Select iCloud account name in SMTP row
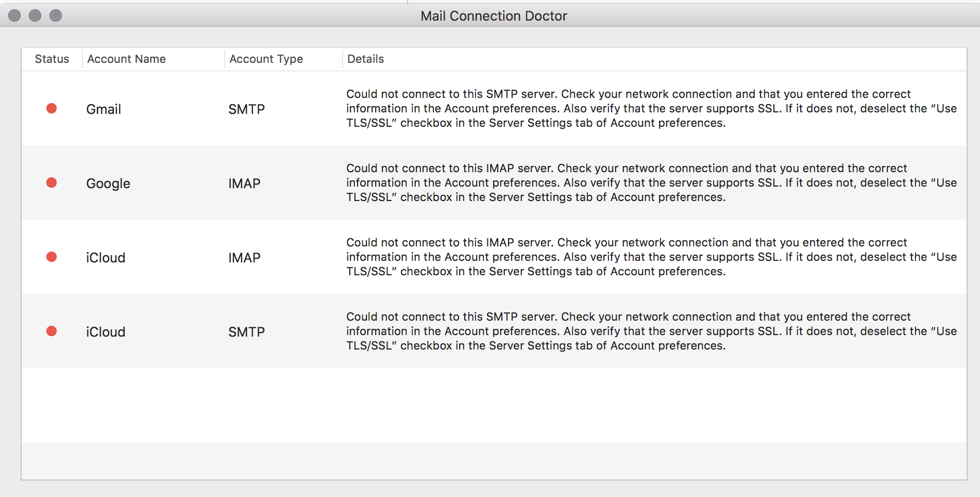This screenshot has height=497, width=980. (106, 332)
